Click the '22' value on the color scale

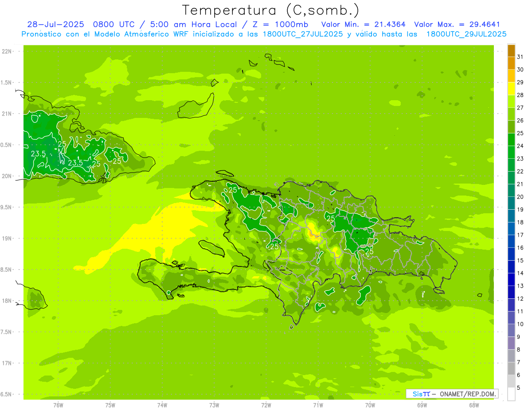(520, 172)
